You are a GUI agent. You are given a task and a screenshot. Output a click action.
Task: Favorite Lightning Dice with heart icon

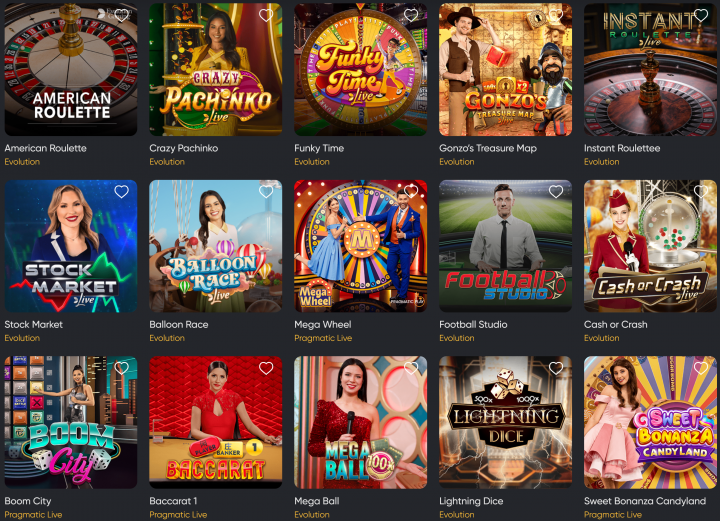tap(556, 368)
